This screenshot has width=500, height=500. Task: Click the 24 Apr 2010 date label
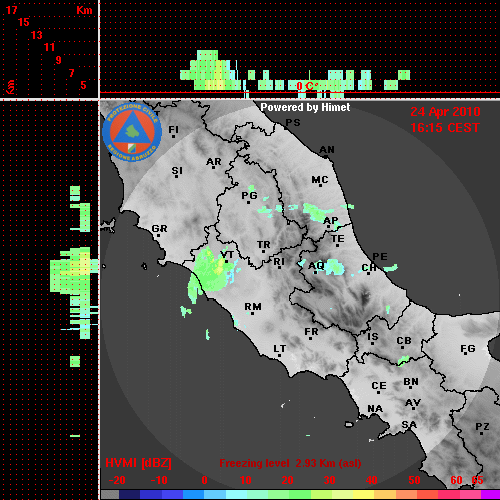tap(445, 112)
